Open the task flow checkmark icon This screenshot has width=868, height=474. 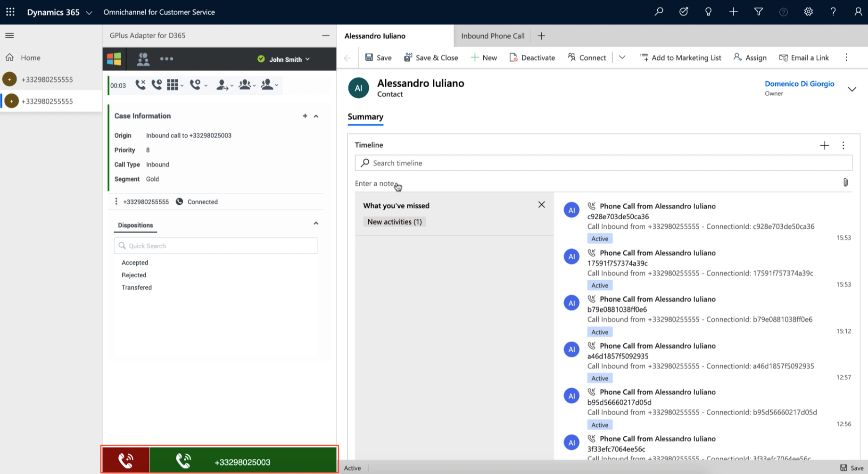(x=684, y=12)
